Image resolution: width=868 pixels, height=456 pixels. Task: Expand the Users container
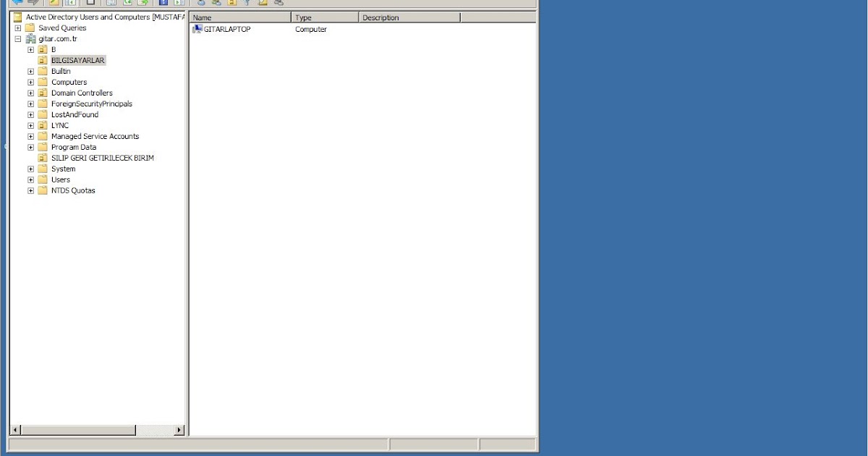pos(30,180)
